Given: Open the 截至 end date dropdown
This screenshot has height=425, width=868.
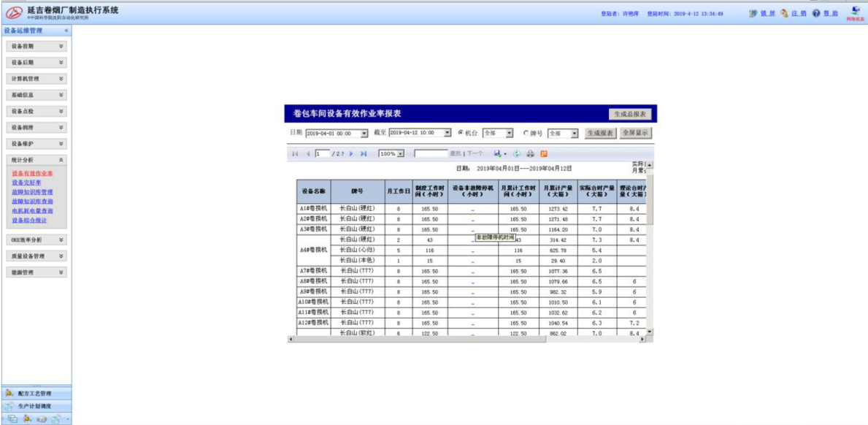Looking at the screenshot, I should pos(448,134).
